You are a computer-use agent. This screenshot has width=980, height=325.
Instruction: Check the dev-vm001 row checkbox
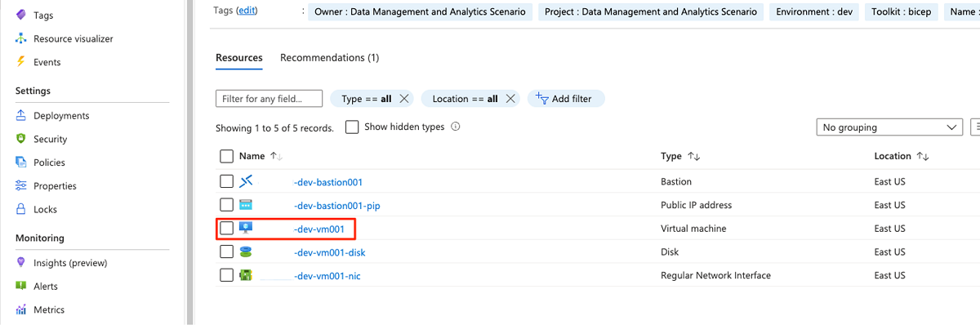click(x=227, y=229)
